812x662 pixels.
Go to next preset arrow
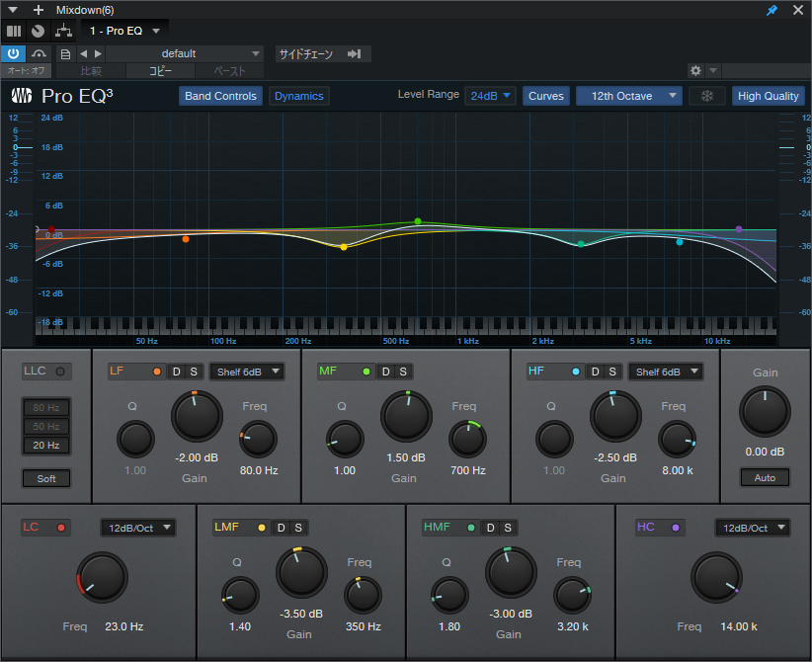coord(98,54)
